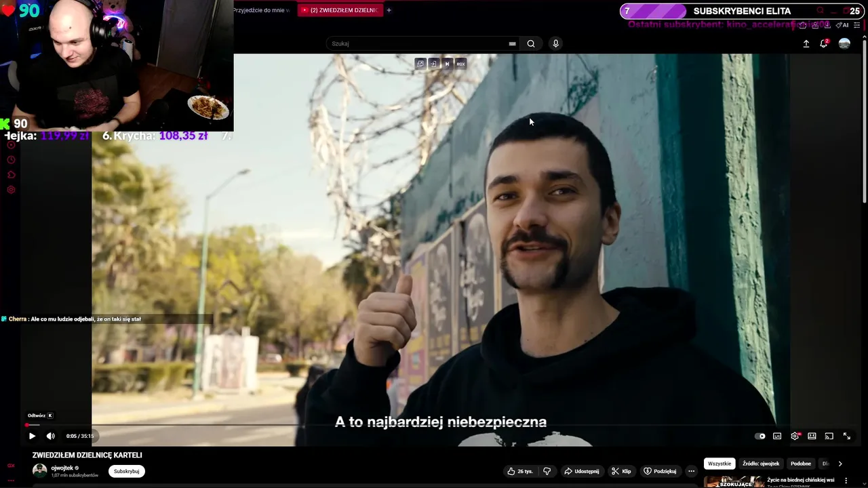Viewport: 868px width, 488px height.
Task: Open browser easy setup menu icon
Action: 857,25
